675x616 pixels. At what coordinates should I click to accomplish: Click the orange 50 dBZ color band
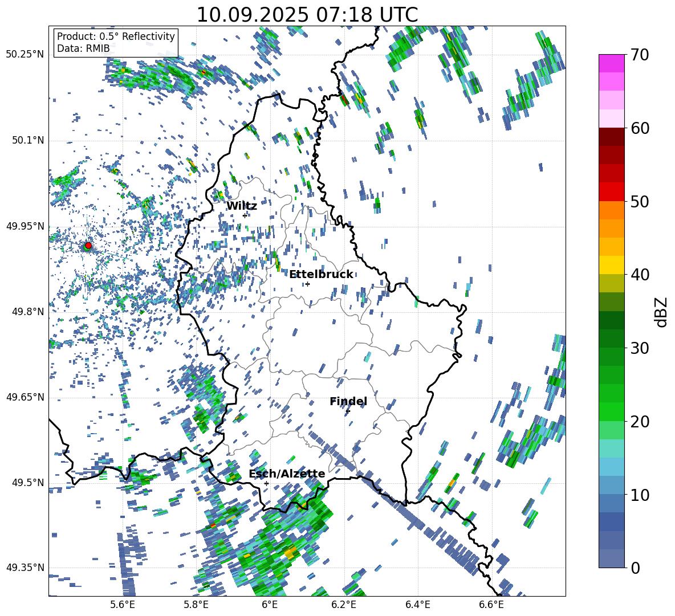pos(611,210)
